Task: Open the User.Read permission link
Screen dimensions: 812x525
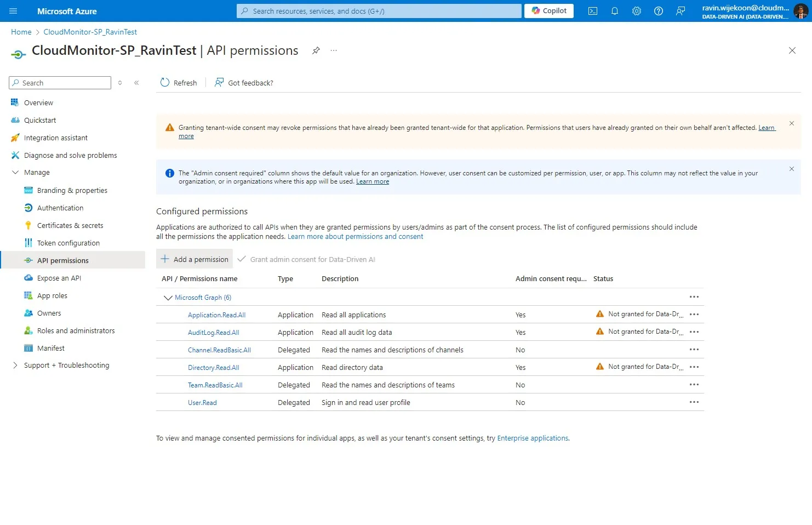Action: click(x=202, y=403)
